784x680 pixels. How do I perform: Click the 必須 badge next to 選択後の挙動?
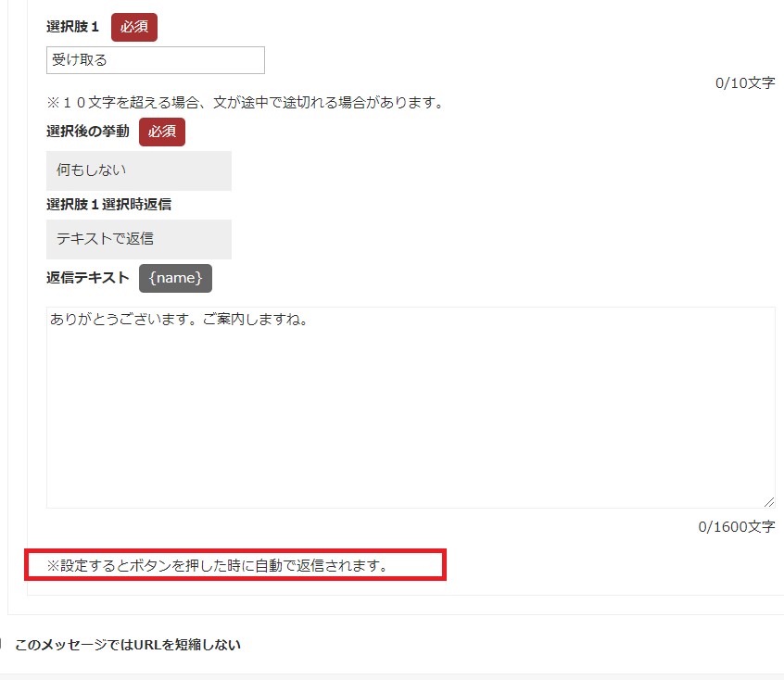(162, 132)
